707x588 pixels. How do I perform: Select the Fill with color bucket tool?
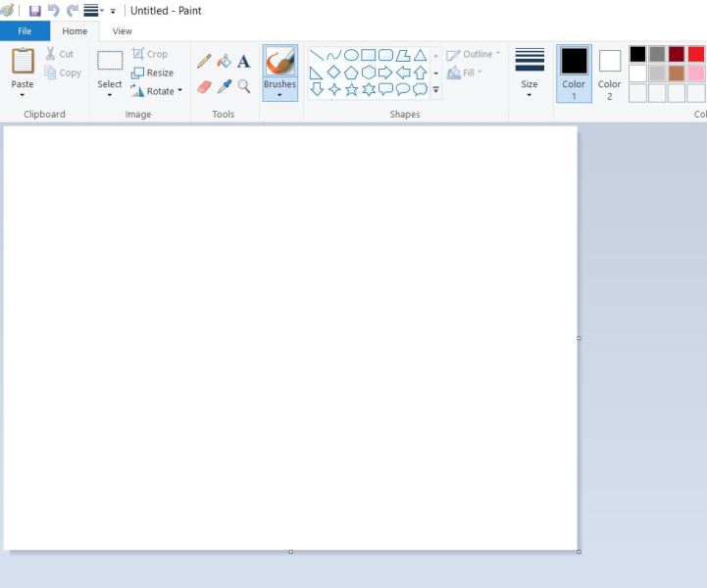(225, 61)
